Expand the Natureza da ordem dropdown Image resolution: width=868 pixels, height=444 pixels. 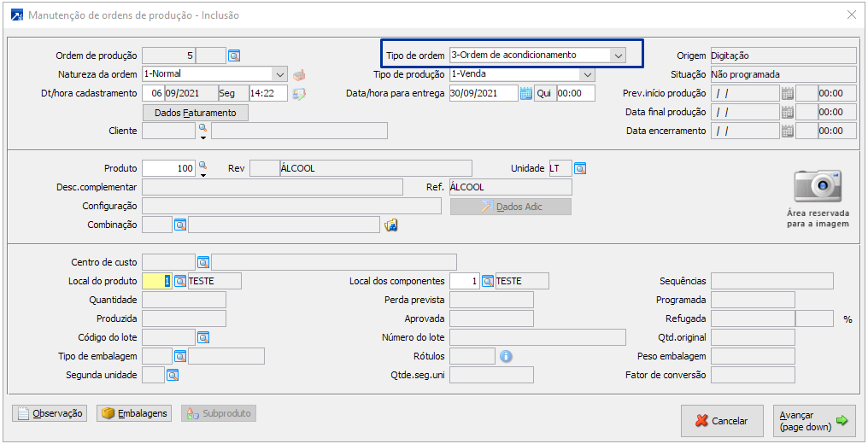point(279,74)
